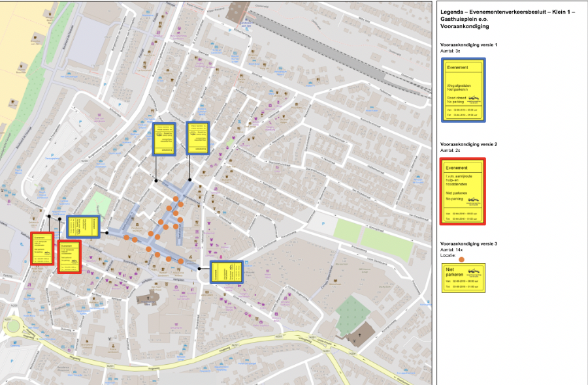Click the black connector dot under the upper-left blue sign
The width and height of the screenshot is (588, 385).
pyautogui.click(x=156, y=179)
